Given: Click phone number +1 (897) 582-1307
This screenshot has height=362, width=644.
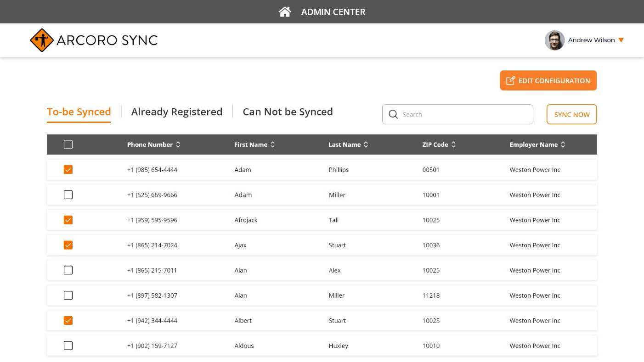Looking at the screenshot, I should (x=152, y=295).
